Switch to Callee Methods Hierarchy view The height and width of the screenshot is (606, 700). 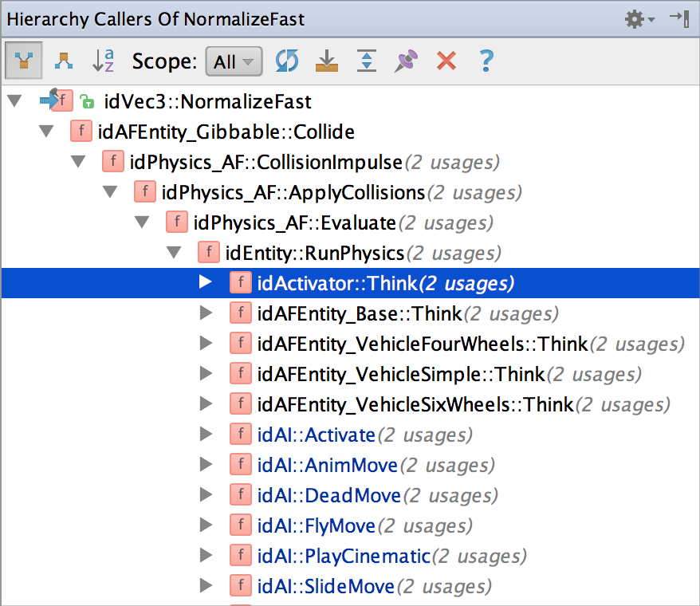point(63,61)
